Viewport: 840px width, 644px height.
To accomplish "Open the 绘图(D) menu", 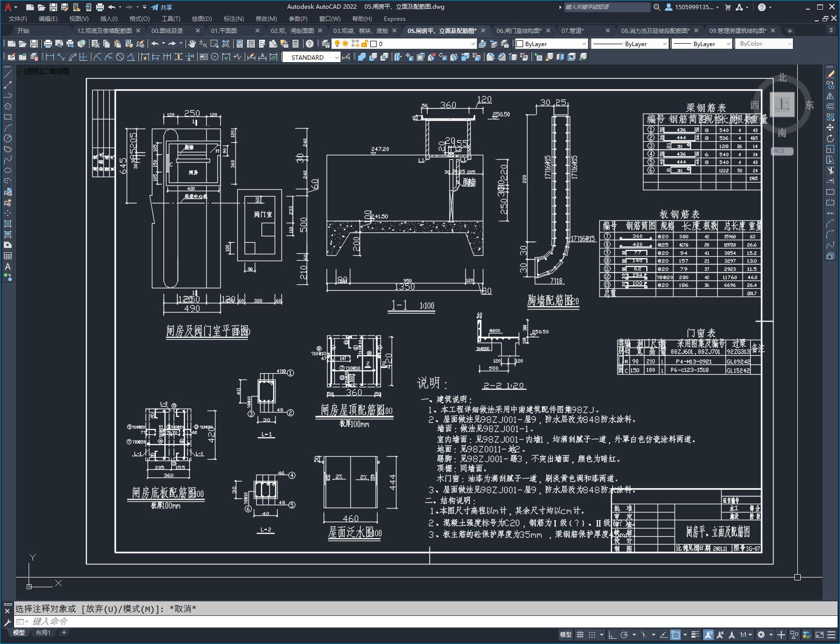I will click(x=202, y=18).
